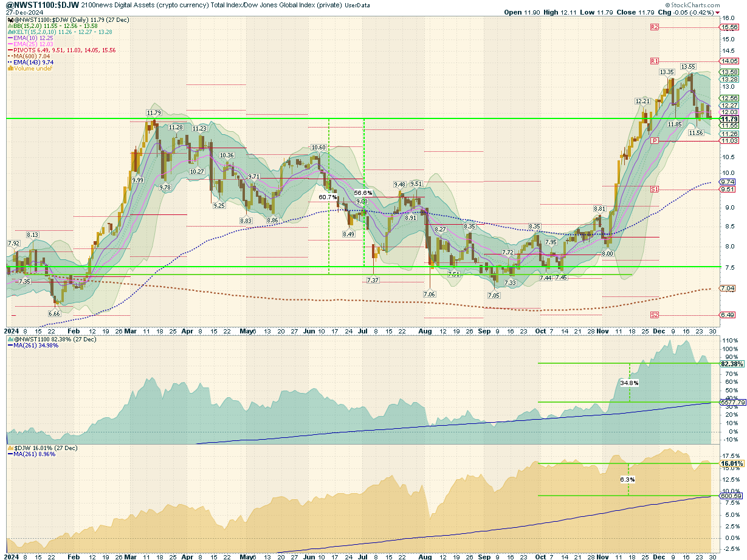Click the R1 pivot resistance marker
Image resolution: width=747 pixels, height=560 pixels.
click(655, 61)
